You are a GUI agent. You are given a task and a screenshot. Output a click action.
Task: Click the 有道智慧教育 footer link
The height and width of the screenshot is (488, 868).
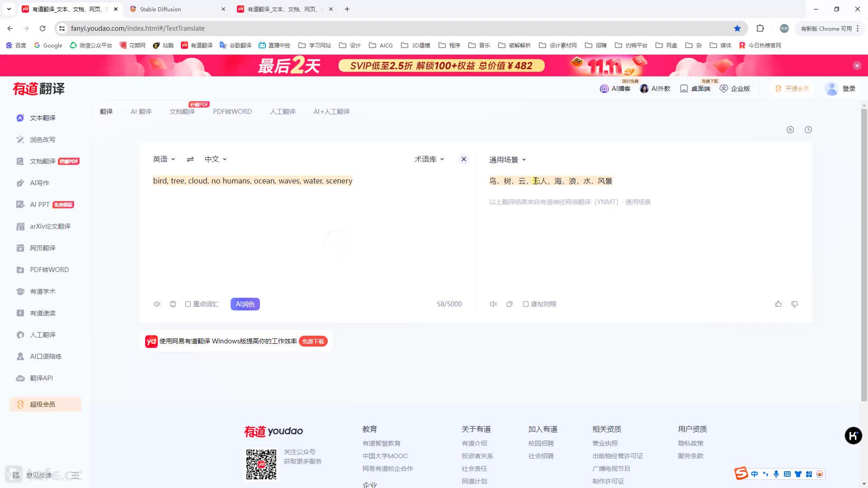[382, 443]
